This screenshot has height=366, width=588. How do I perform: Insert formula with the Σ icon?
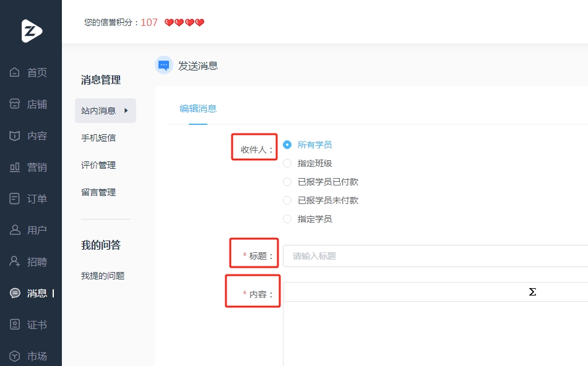coord(532,292)
